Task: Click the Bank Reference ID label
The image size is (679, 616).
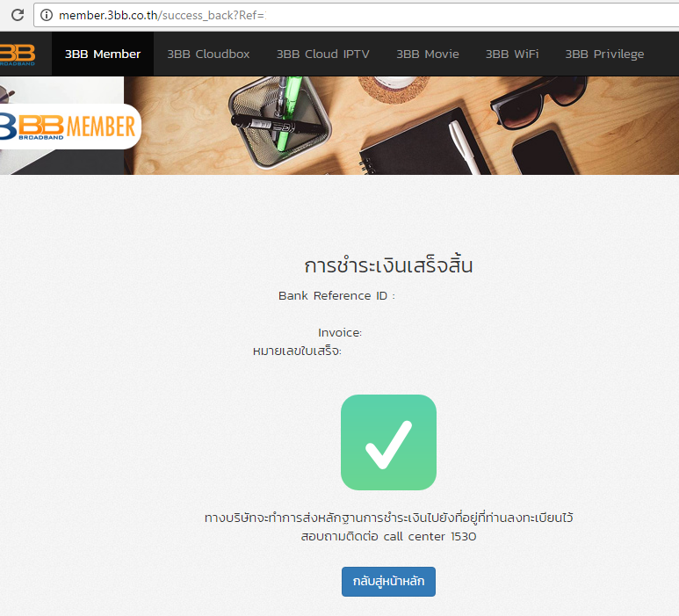Action: [336, 296]
